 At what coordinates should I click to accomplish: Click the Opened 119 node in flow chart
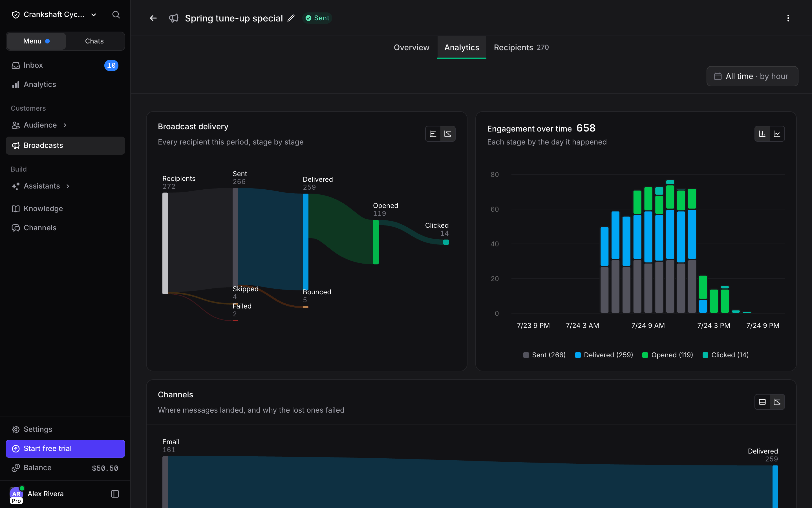coord(376,242)
